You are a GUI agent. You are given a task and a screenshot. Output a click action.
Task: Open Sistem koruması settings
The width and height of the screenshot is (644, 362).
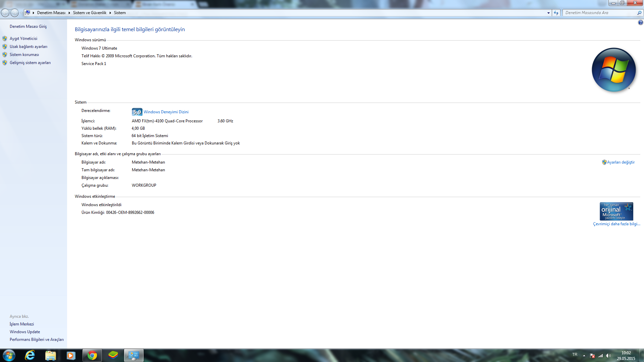pos(24,55)
